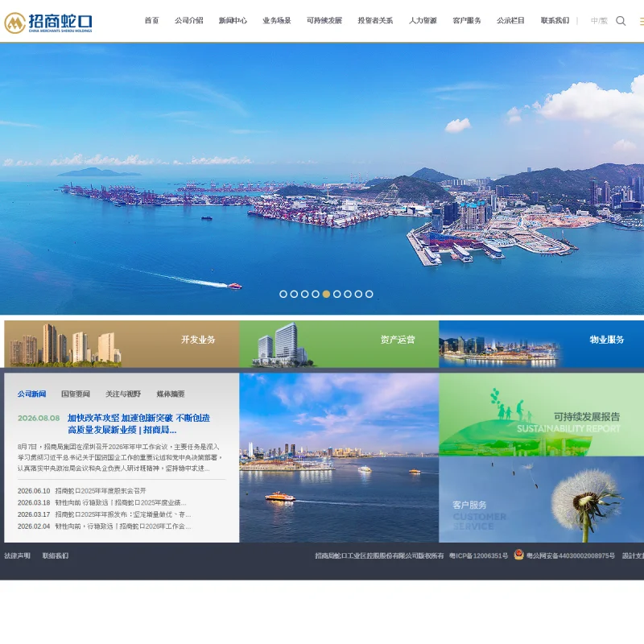This screenshot has height=644, width=644.
Task: Click the 招商局蛇口工业区控股股份有限公司版权所有 text
Action: (379, 555)
